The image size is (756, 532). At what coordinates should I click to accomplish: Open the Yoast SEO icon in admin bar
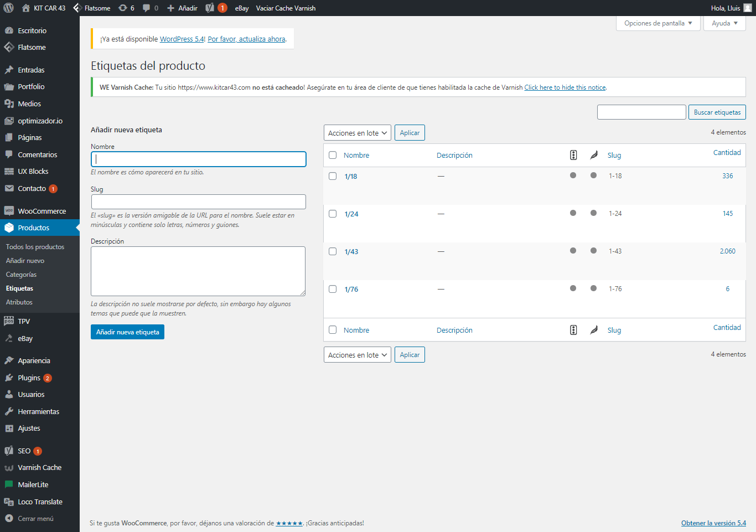[x=210, y=8]
